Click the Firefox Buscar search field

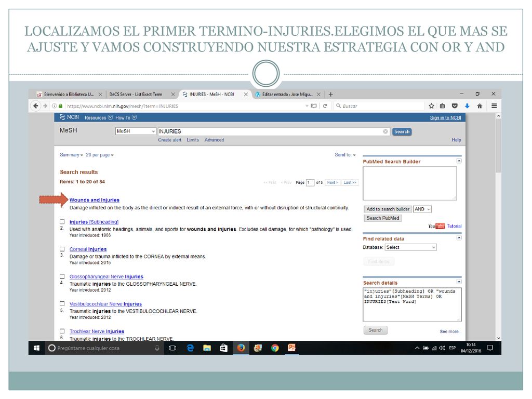[x=379, y=106]
